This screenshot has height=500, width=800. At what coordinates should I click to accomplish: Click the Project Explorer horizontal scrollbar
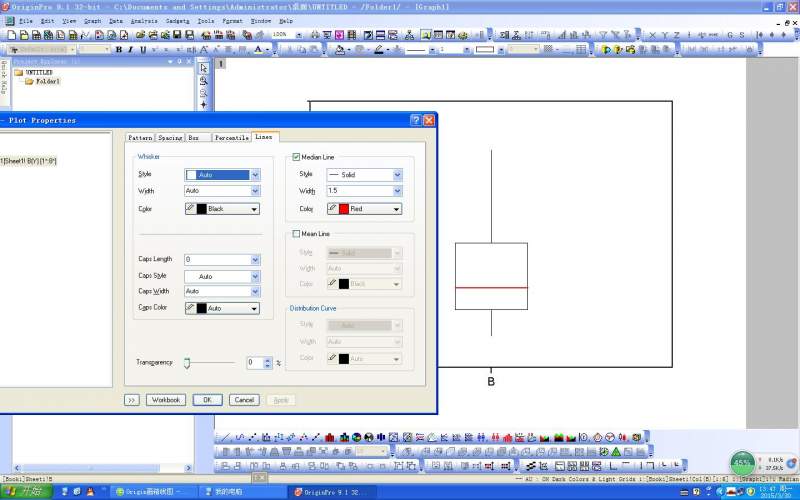(x=103, y=468)
